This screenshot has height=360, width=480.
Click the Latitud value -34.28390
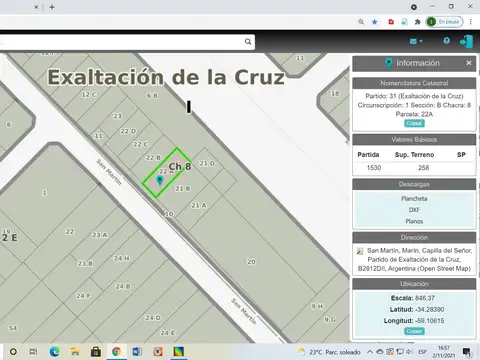click(x=430, y=309)
